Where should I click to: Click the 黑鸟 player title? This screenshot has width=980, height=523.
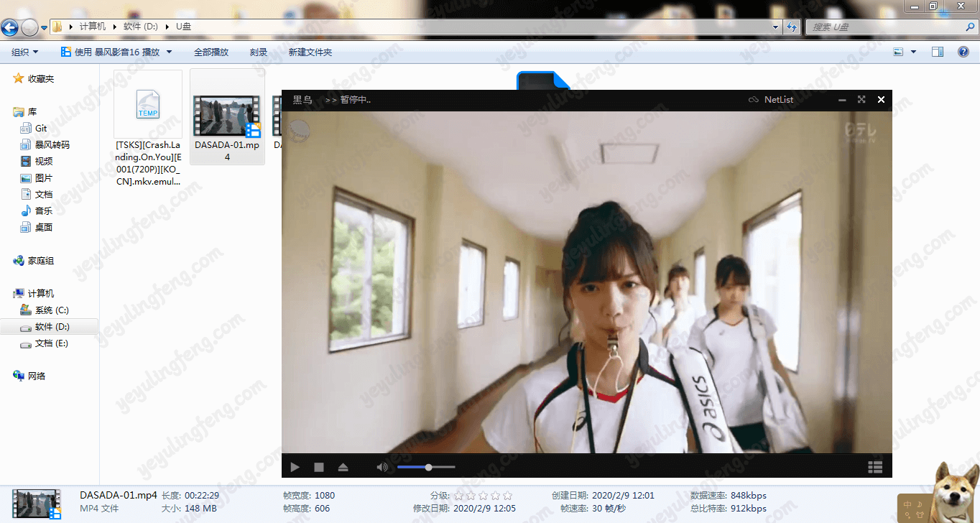coord(302,100)
